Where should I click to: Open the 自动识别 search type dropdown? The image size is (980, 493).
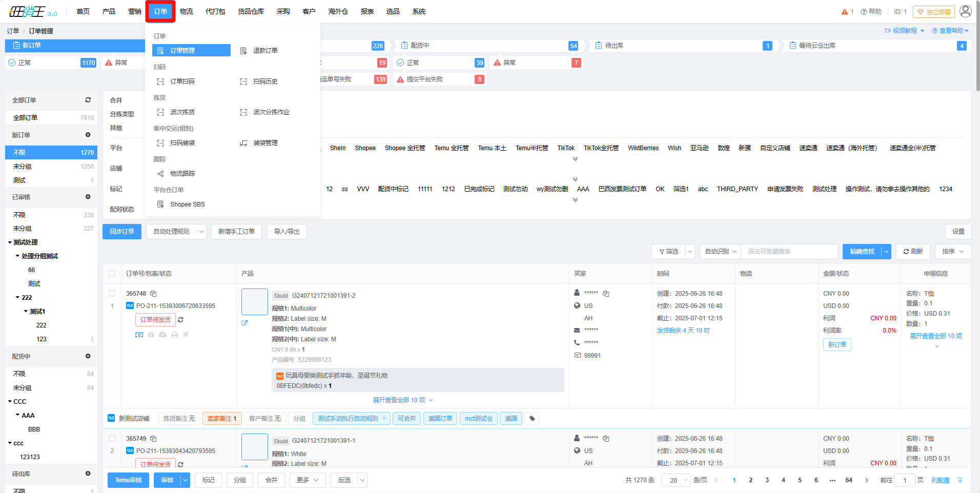click(721, 252)
